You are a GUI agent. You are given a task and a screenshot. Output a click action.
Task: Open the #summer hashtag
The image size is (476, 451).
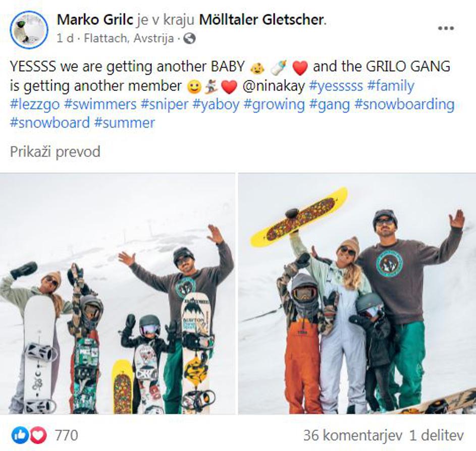124,123
